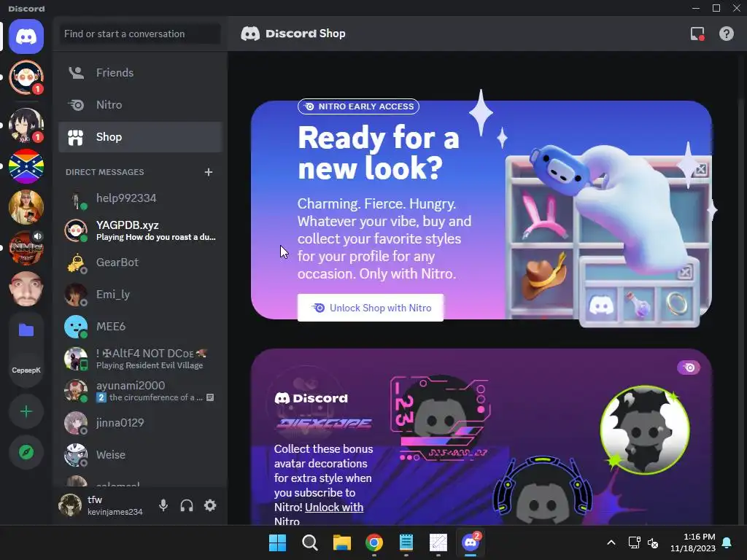747x560 pixels.
Task: Open direct message with Weise
Action: tap(140, 454)
